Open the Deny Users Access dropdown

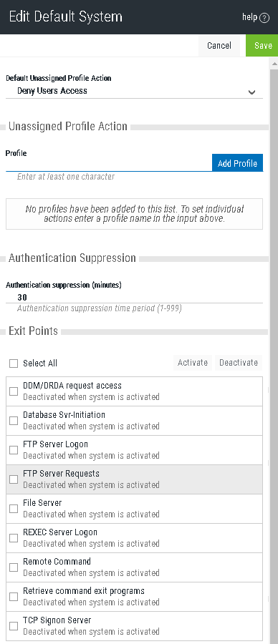tap(134, 91)
